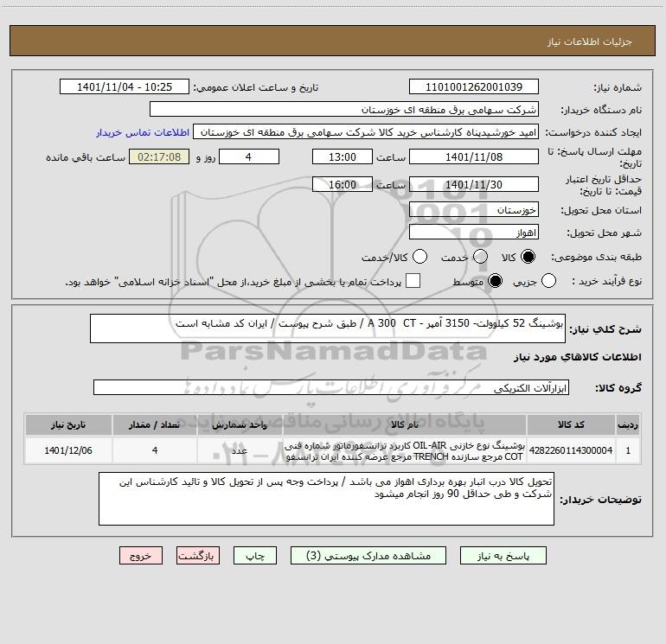
Task: Click the خروج exit button
Action: [141, 557]
